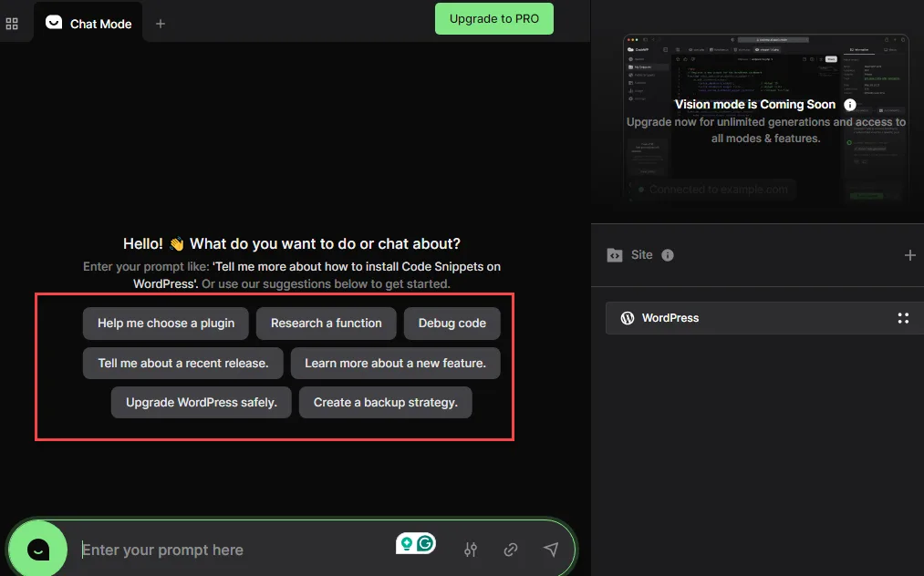The height and width of the screenshot is (576, 924).
Task: Open Vision mode info icon
Action: (x=850, y=105)
